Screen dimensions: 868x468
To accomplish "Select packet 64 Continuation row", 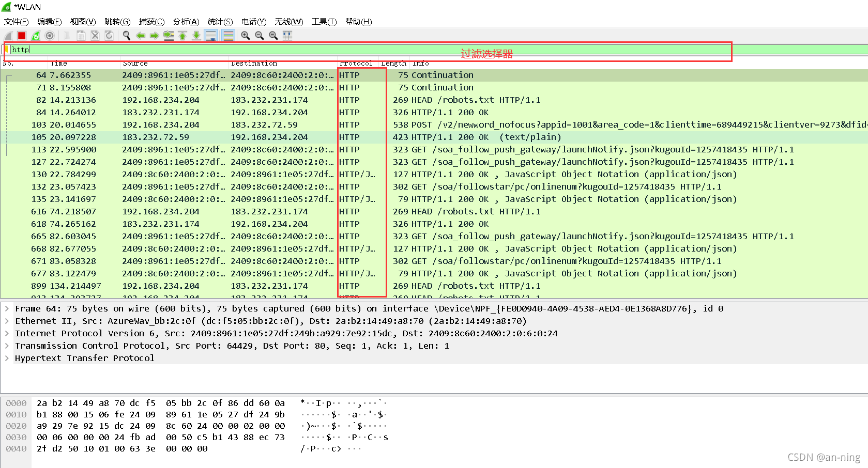I will (x=434, y=75).
